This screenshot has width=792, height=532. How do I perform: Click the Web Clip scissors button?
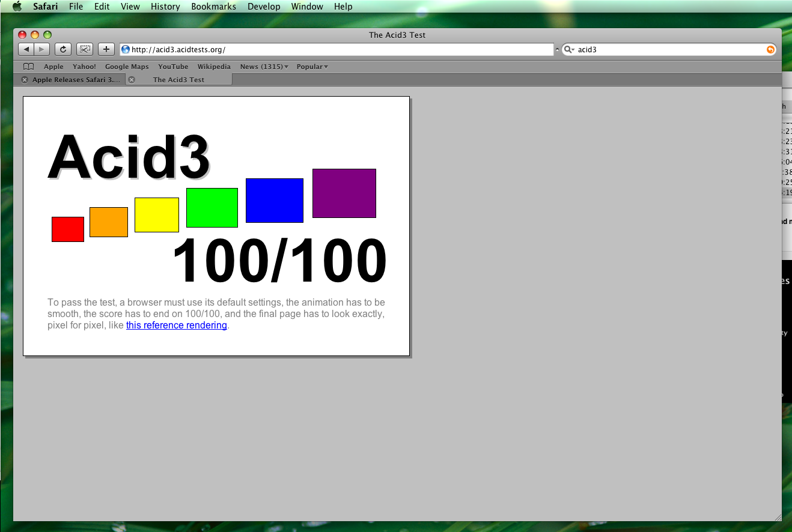(x=85, y=49)
